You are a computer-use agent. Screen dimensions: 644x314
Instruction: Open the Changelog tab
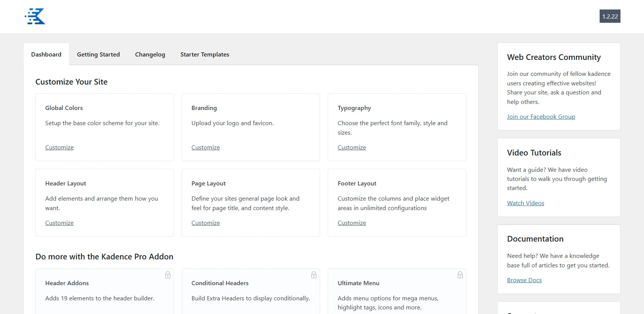150,54
